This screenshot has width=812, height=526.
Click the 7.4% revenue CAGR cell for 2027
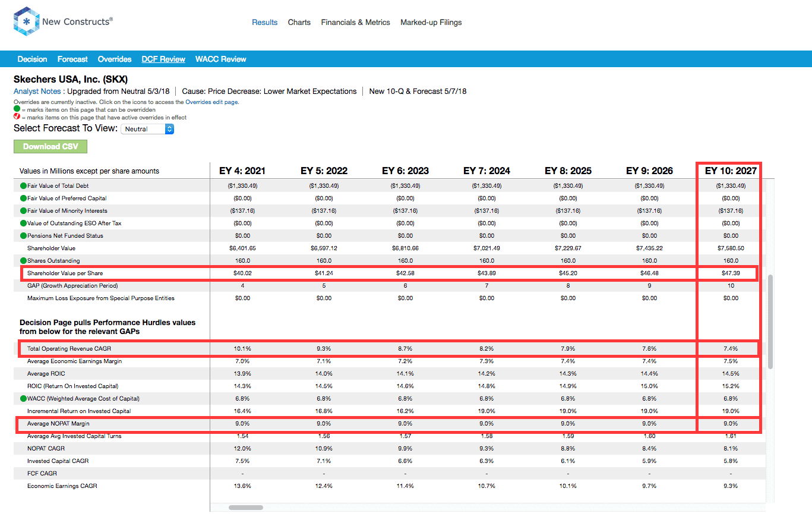pyautogui.click(x=731, y=349)
